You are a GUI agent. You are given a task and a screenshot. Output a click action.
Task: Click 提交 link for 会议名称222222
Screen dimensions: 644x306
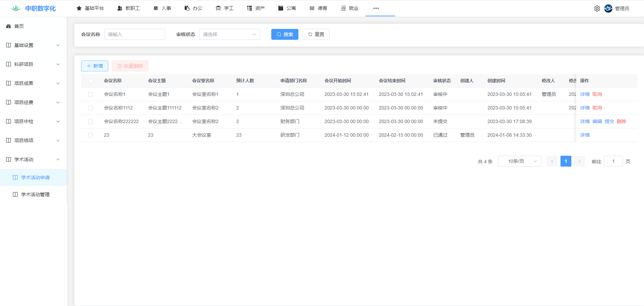(609, 121)
